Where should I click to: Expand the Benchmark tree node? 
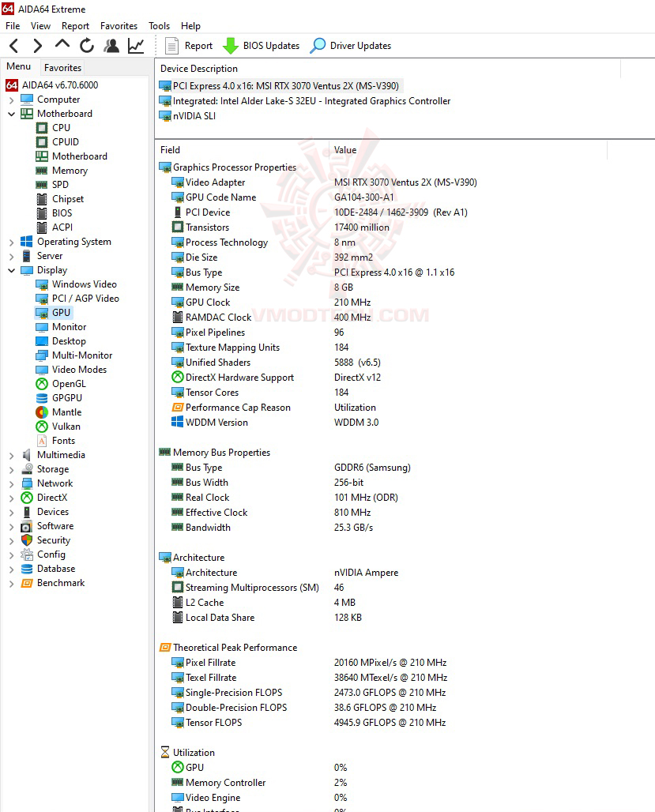click(x=11, y=583)
